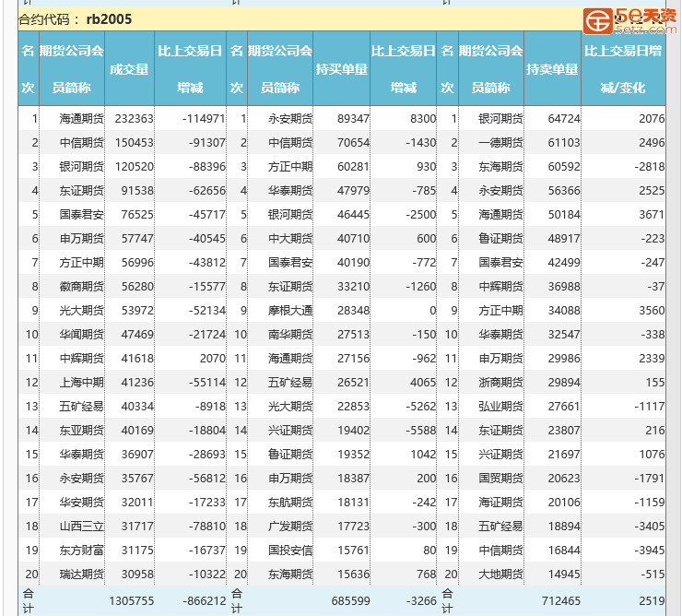Select 海通期货 in the volume ranking
The image size is (682, 616).
coord(81,118)
